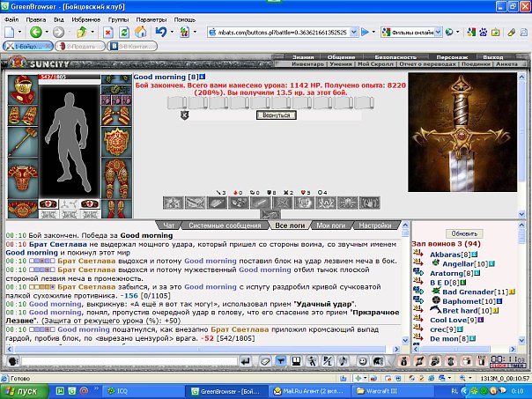Switch to Системные сообщения tab
This screenshot has width=532, height=399.
tap(225, 225)
